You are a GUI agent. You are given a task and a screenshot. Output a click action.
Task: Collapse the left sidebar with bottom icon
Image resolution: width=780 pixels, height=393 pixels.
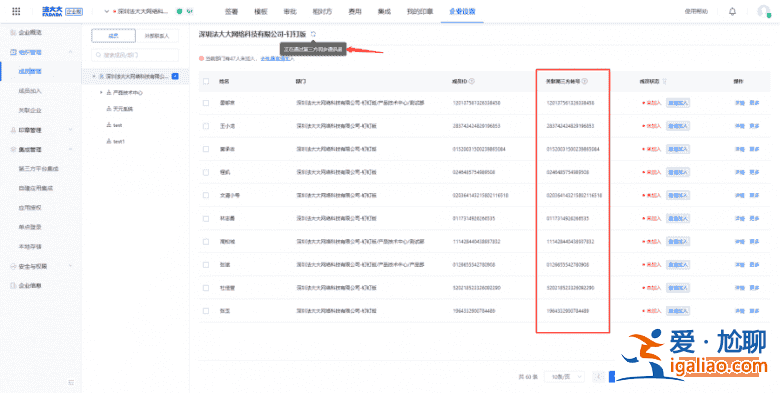[x=71, y=382]
